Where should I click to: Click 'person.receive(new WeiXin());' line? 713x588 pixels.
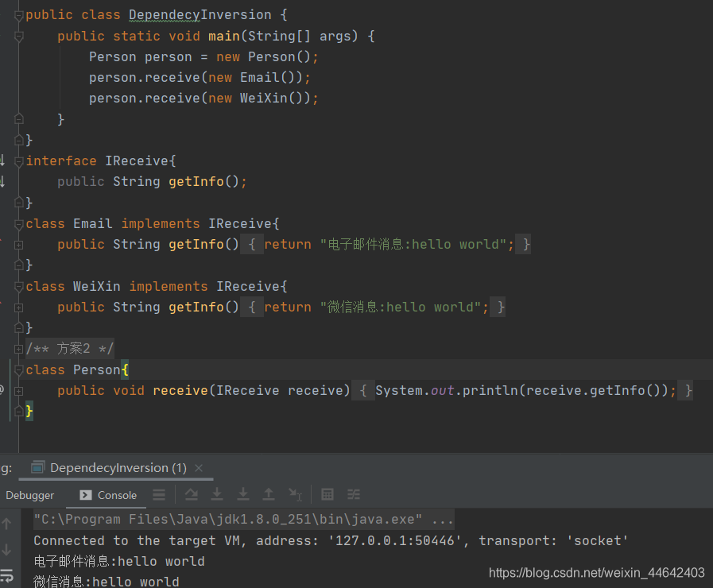(203, 99)
